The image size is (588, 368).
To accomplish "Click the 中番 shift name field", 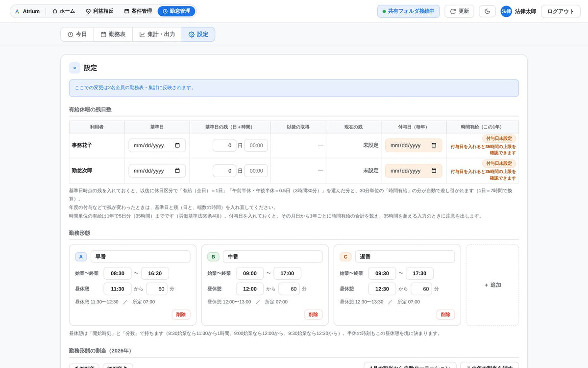I will [272, 257].
